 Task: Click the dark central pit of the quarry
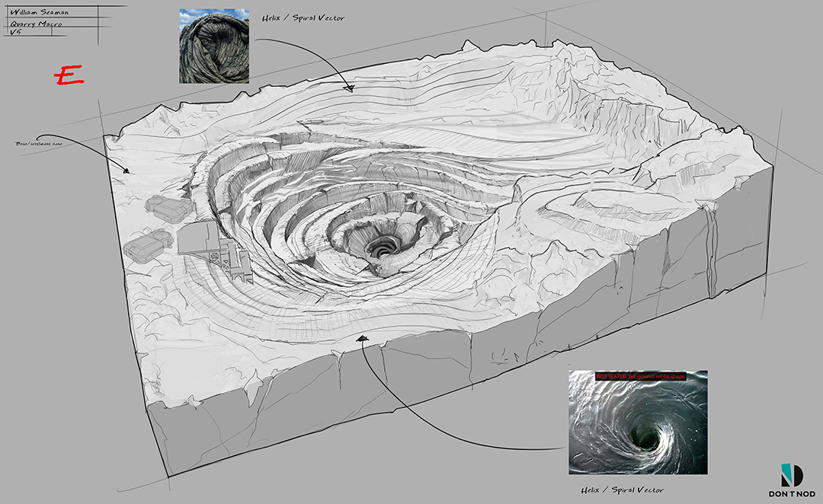pos(383,247)
